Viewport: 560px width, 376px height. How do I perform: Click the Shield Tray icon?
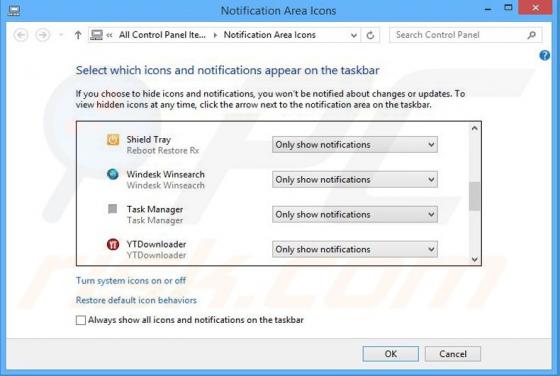click(x=113, y=139)
